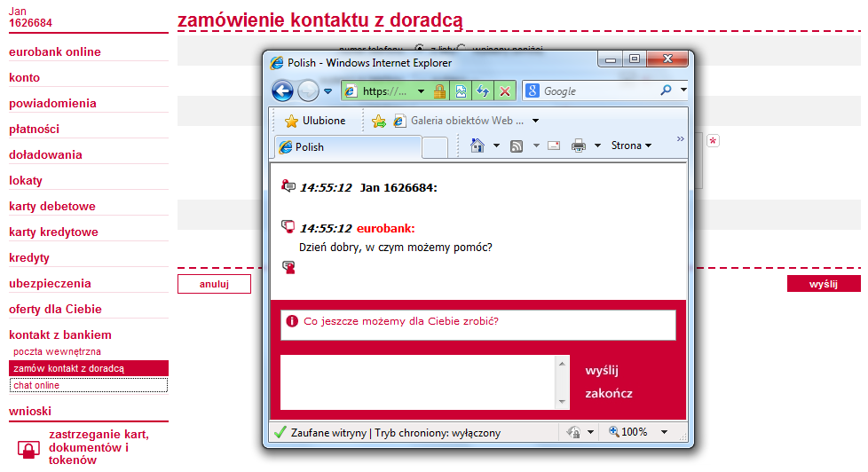Click the info icon in the red panel
The height and width of the screenshot is (472, 868).
[292, 321]
